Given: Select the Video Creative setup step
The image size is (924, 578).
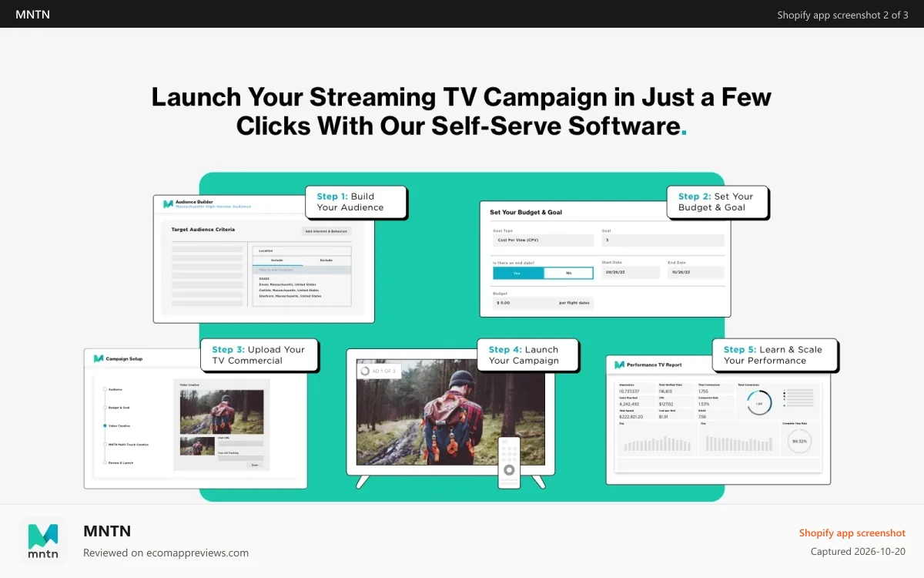Looking at the screenshot, I should 116,426.
